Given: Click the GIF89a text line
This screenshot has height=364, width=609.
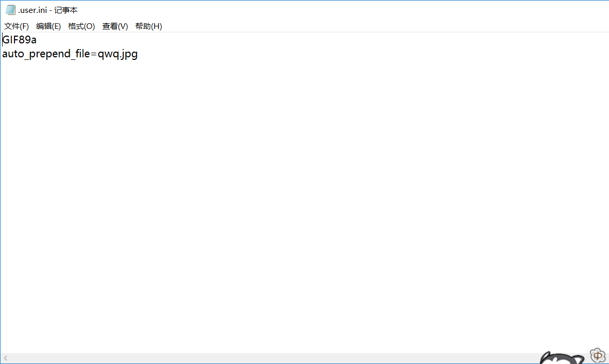Looking at the screenshot, I should 20,40.
